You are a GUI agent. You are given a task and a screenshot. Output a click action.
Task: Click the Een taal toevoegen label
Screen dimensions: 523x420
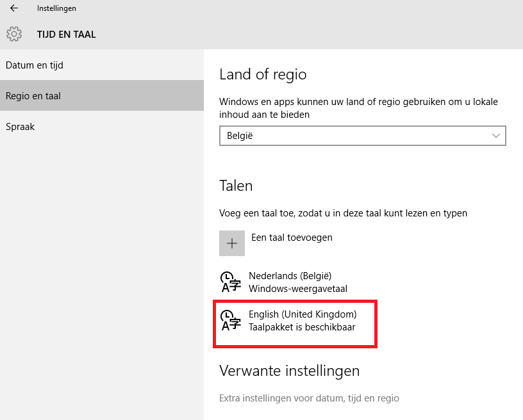[x=292, y=238]
